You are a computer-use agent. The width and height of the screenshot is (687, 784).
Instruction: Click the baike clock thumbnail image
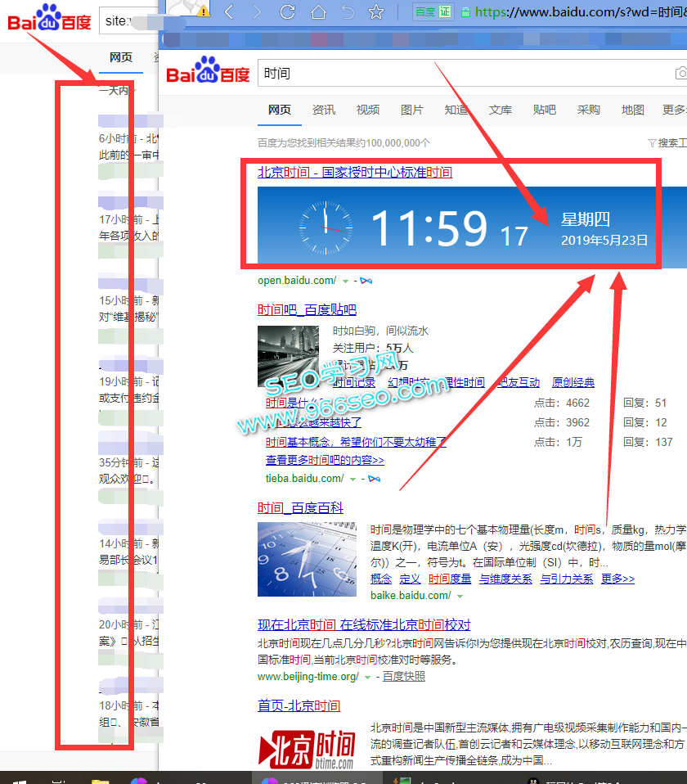[x=307, y=560]
